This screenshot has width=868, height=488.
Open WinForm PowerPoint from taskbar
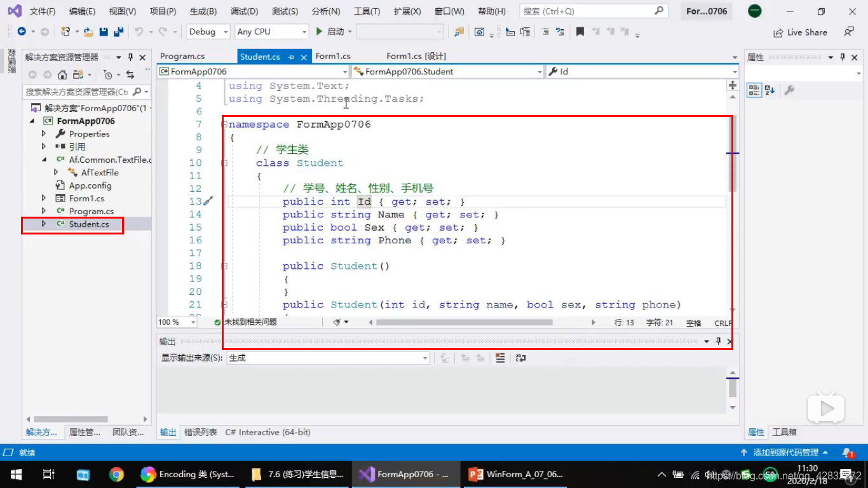point(515,474)
